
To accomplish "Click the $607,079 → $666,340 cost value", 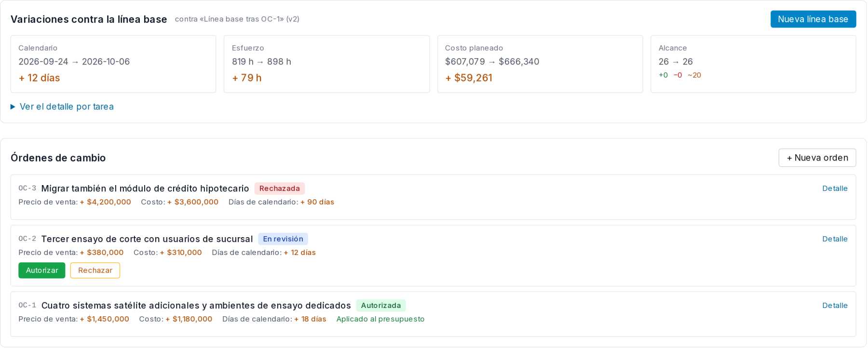I will 492,62.
